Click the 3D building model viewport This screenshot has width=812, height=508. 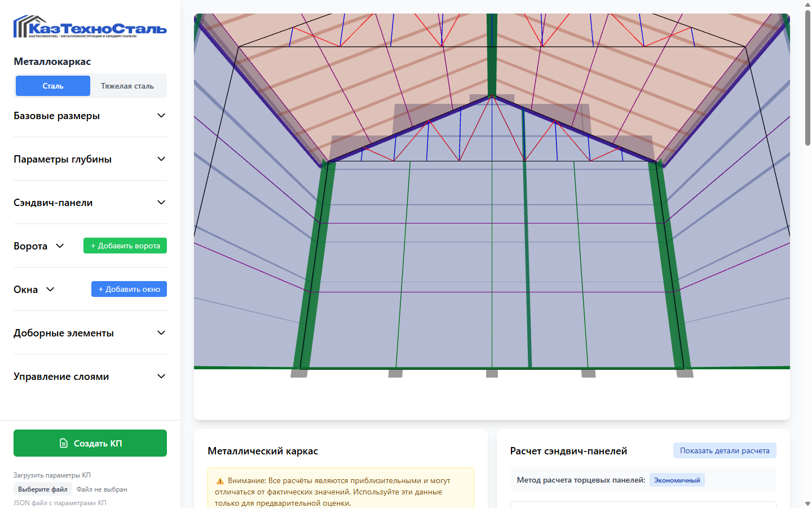492,217
